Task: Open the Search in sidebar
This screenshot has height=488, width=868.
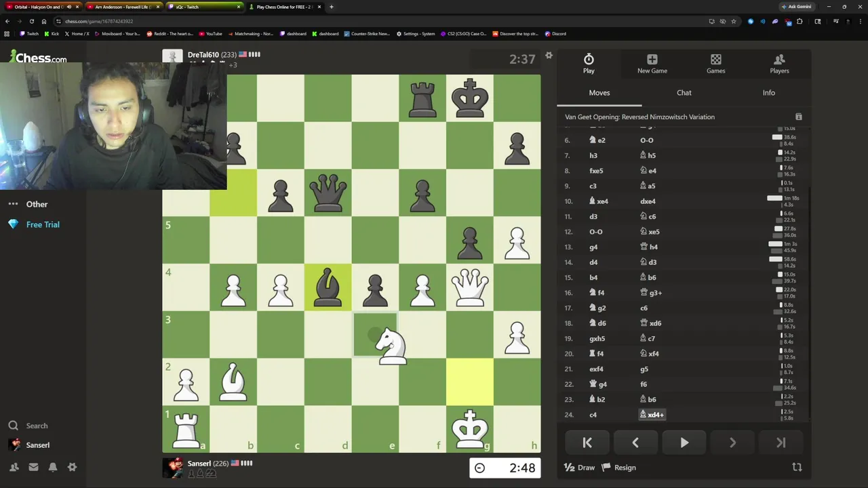Action: [x=28, y=426]
